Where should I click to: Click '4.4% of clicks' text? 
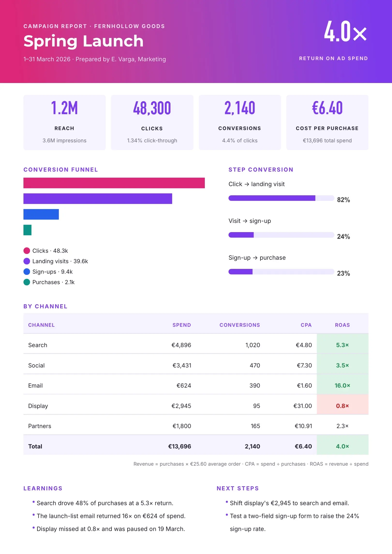coord(240,140)
